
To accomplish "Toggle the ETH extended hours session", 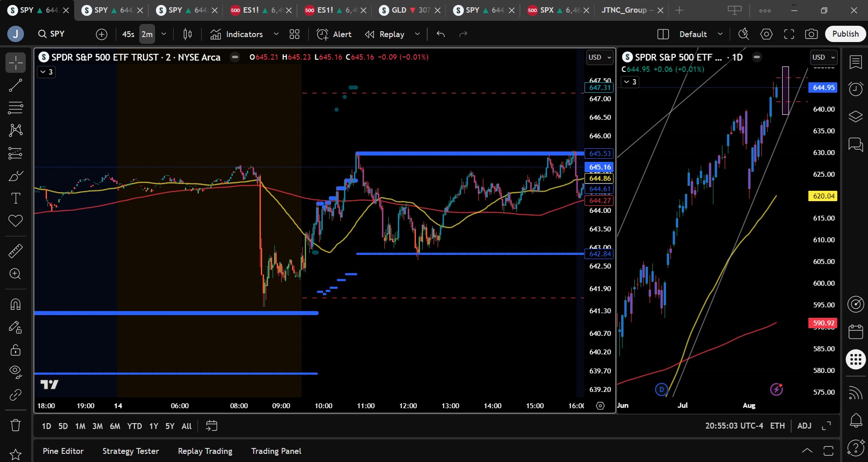I will point(778,426).
